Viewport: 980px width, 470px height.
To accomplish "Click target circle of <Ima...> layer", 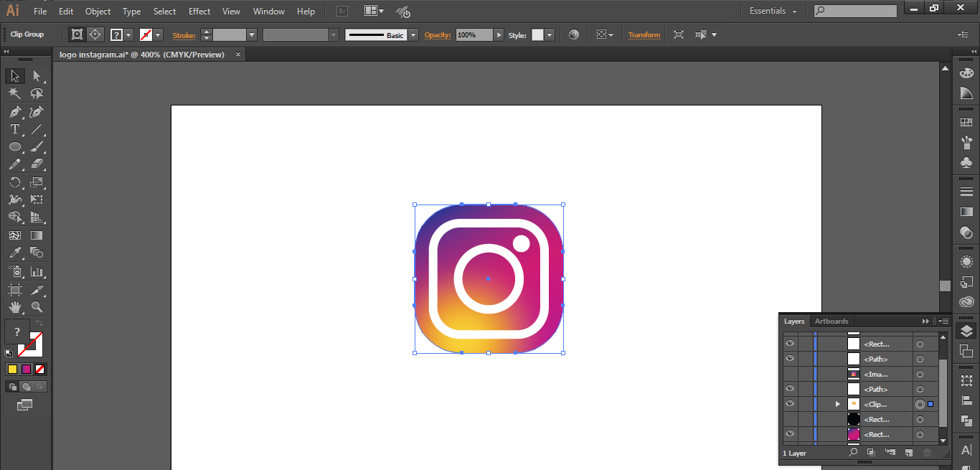I will (920, 374).
